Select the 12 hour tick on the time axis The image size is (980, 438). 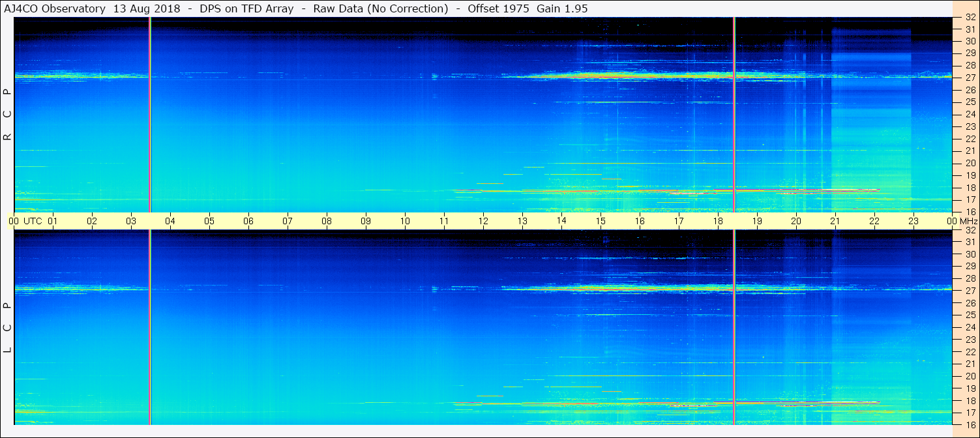(x=483, y=221)
